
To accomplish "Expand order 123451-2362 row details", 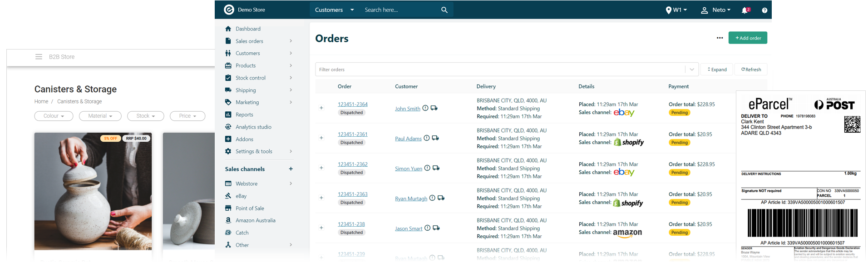I will click(321, 168).
